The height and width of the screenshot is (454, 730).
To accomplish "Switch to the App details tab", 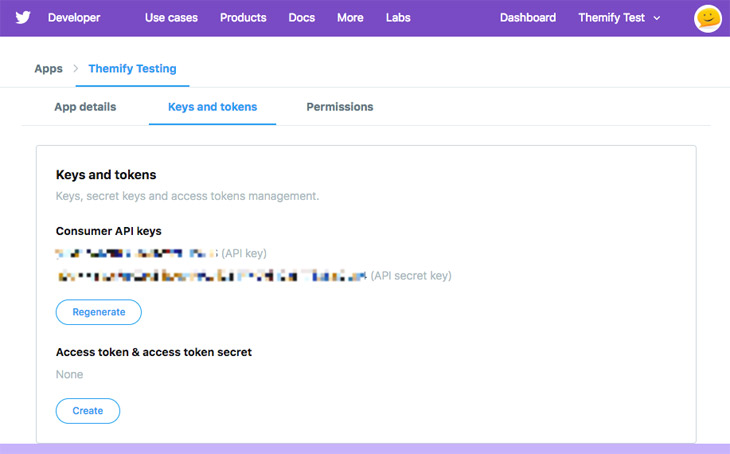I will pos(85,107).
